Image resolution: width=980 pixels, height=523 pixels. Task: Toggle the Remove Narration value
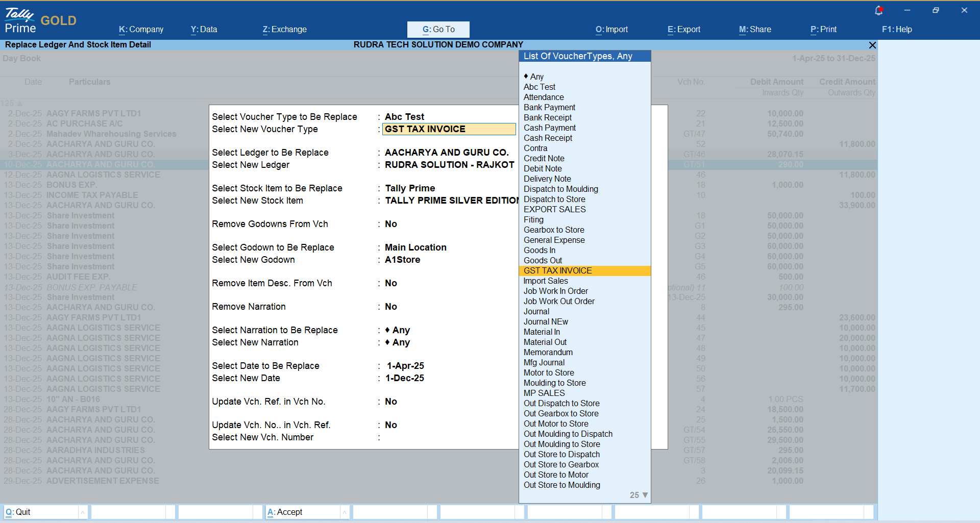391,307
